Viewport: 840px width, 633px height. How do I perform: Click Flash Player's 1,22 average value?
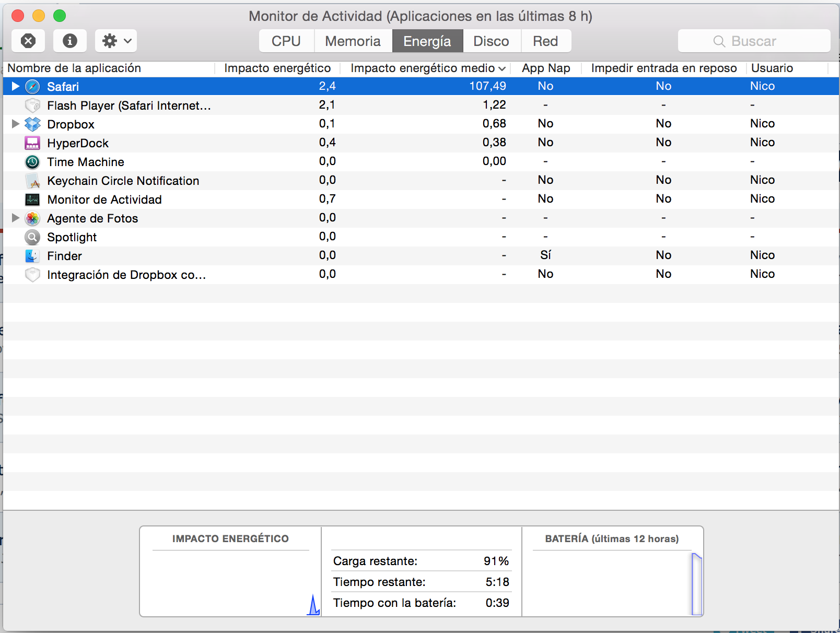click(494, 104)
